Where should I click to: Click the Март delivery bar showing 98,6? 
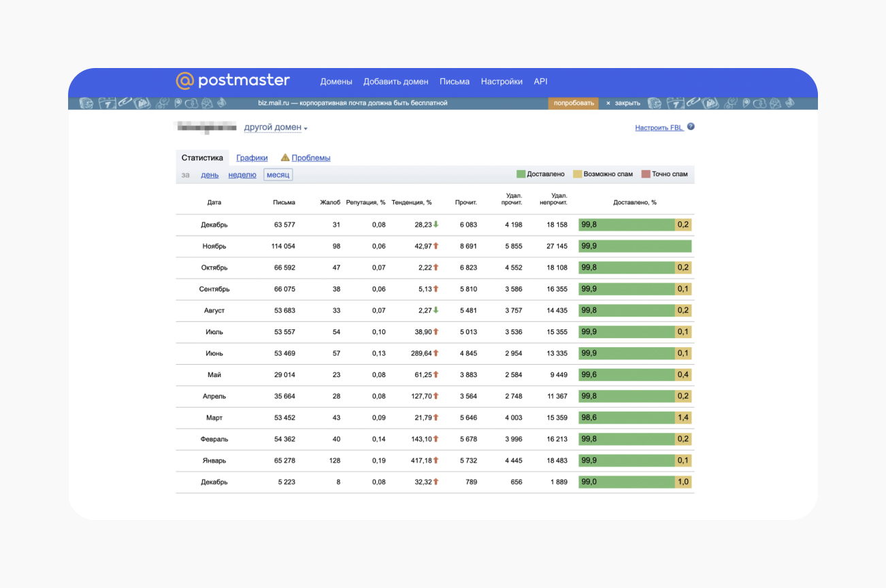point(626,418)
